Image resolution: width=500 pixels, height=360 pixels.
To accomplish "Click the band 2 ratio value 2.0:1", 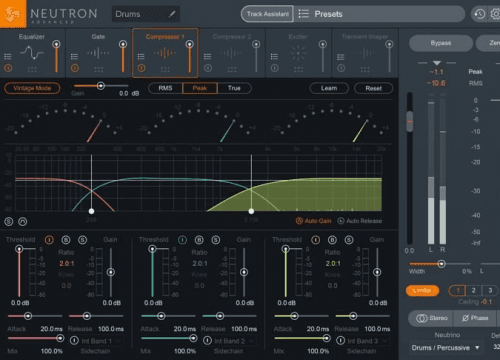I will pyautogui.click(x=200, y=263).
